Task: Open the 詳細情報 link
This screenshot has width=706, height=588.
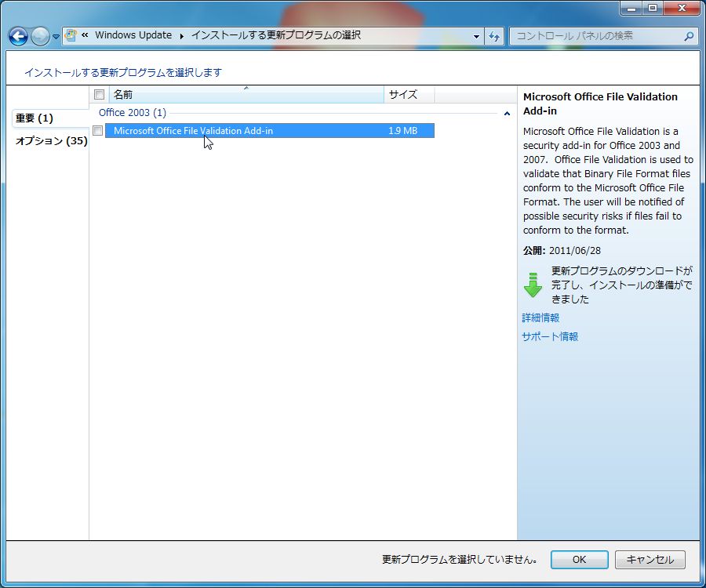Action: 540,318
